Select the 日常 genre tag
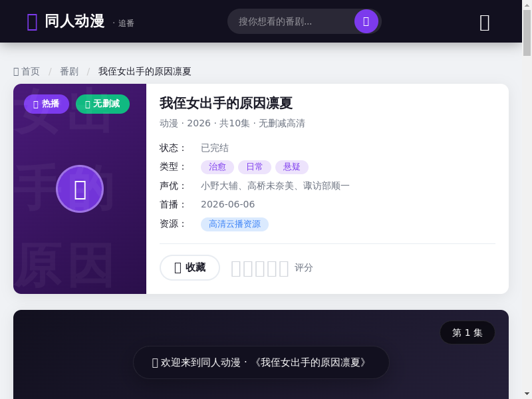Screen dimensions: 532x399 tap(255, 167)
